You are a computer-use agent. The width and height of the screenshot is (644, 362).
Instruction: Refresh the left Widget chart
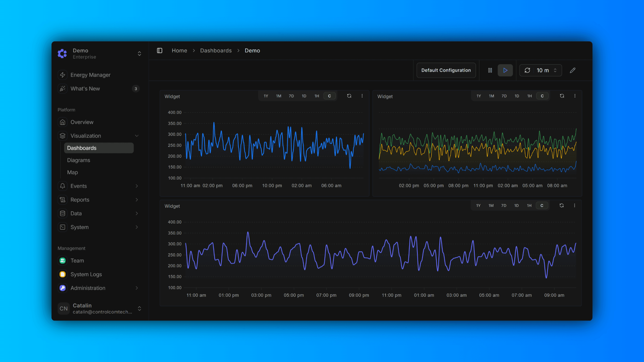coord(349,96)
